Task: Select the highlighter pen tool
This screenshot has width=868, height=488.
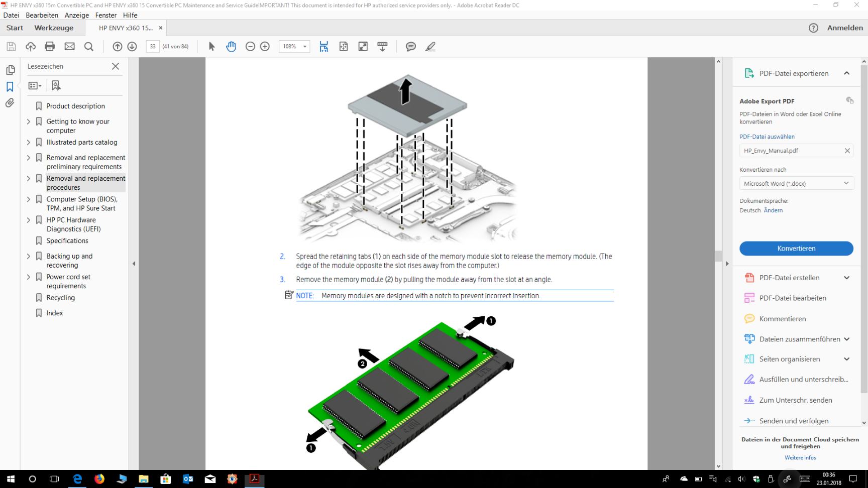Action: coord(430,47)
